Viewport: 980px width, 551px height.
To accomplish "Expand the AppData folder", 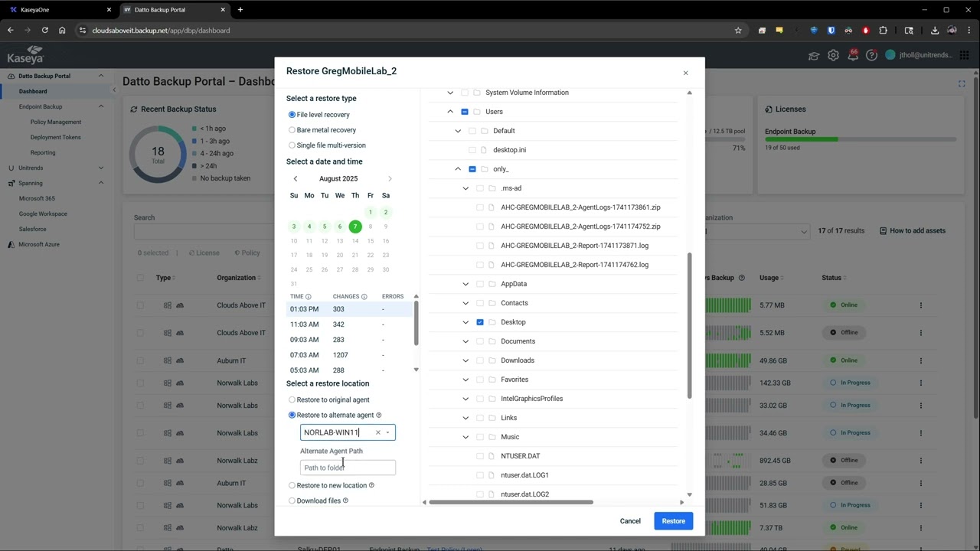I will point(465,284).
